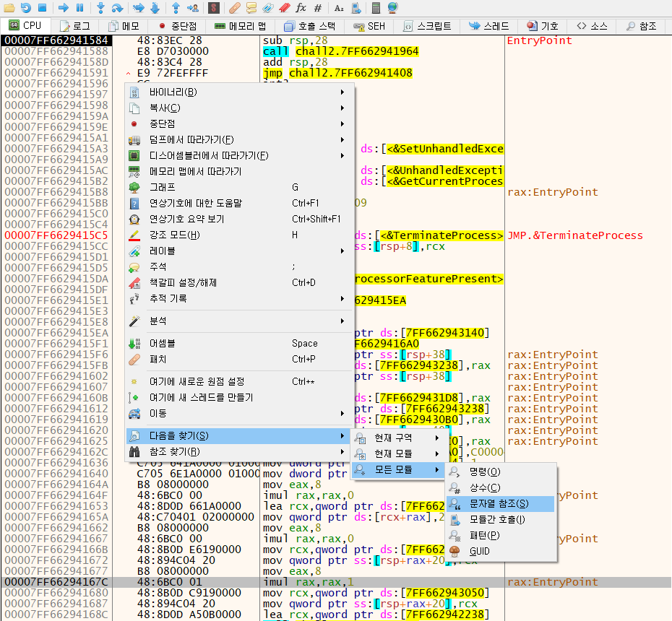
Task: Select 현재 구역 in search submenu
Action: tap(398, 438)
